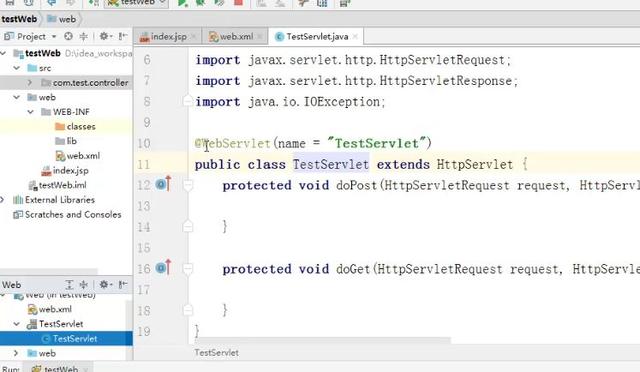Stop the running process with red square
640x372 pixels.
click(238, 2)
